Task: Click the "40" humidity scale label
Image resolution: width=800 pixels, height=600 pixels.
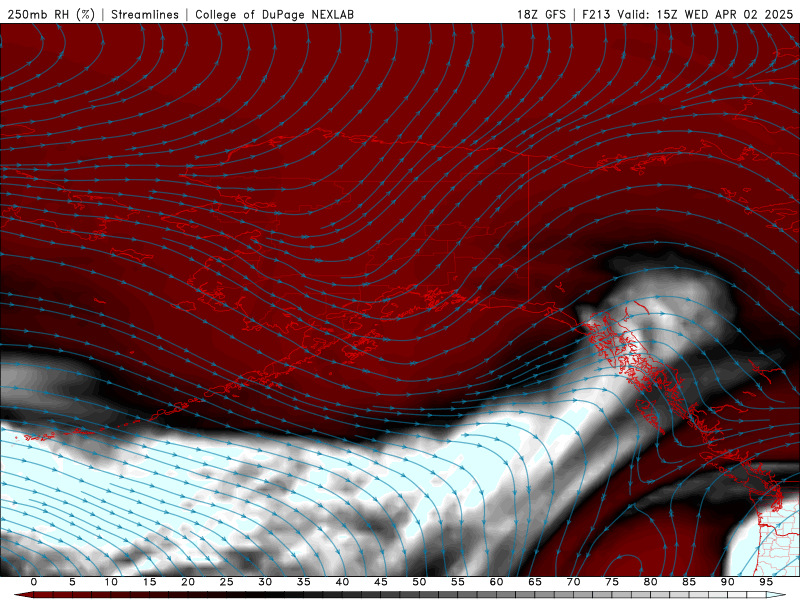Action: click(x=342, y=582)
